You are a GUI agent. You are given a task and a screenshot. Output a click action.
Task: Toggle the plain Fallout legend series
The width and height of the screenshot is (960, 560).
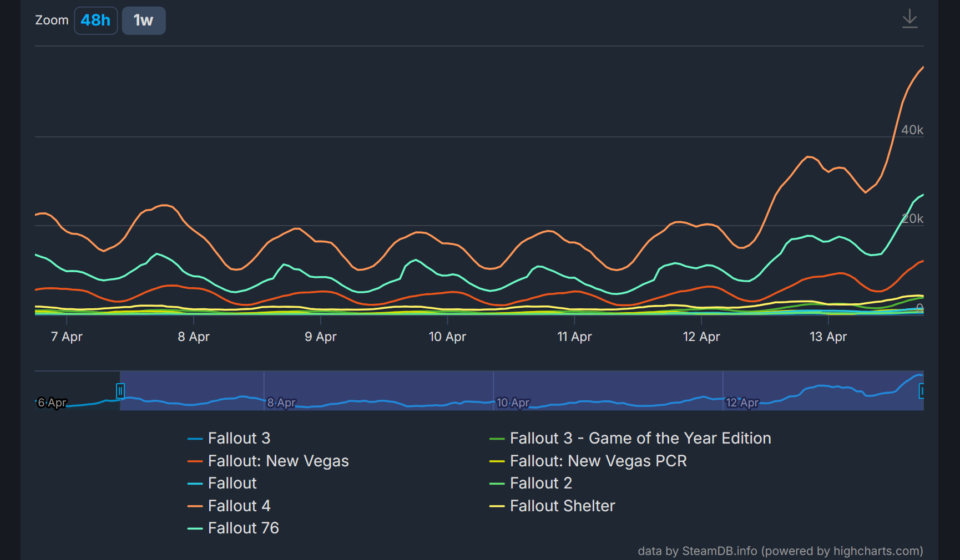pos(222,483)
